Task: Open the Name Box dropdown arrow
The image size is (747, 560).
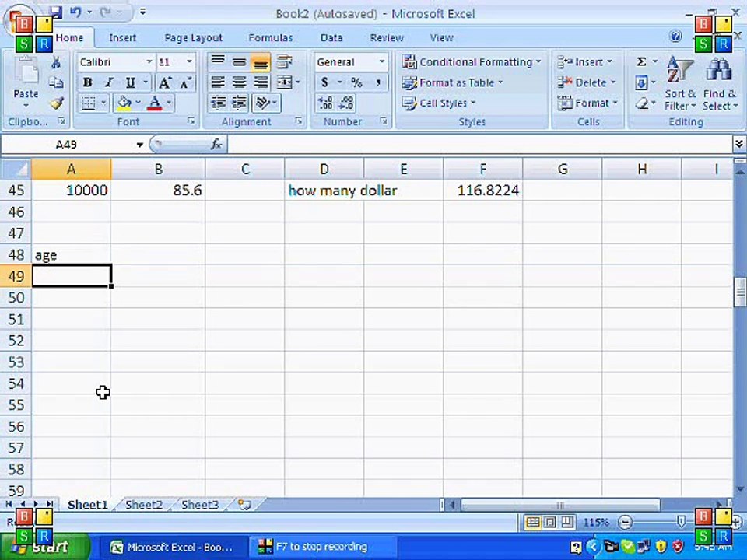Action: (139, 145)
